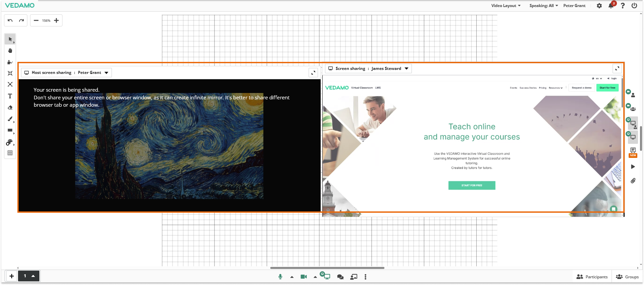Open the NEW notes panel icon
Screen dimensions: 644x285
tap(633, 152)
